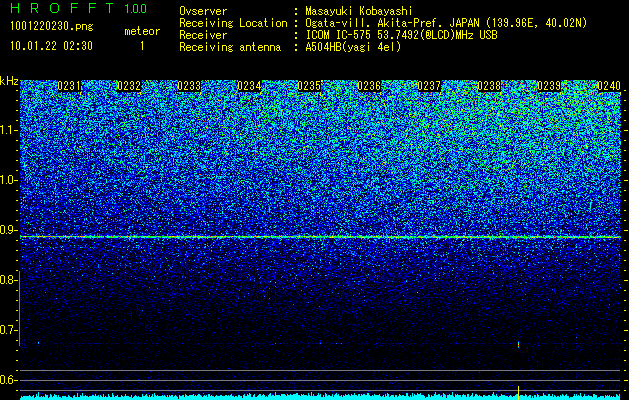This screenshot has height=400, width=629.
Task: Click the 0240 time marker
Action: (609, 86)
